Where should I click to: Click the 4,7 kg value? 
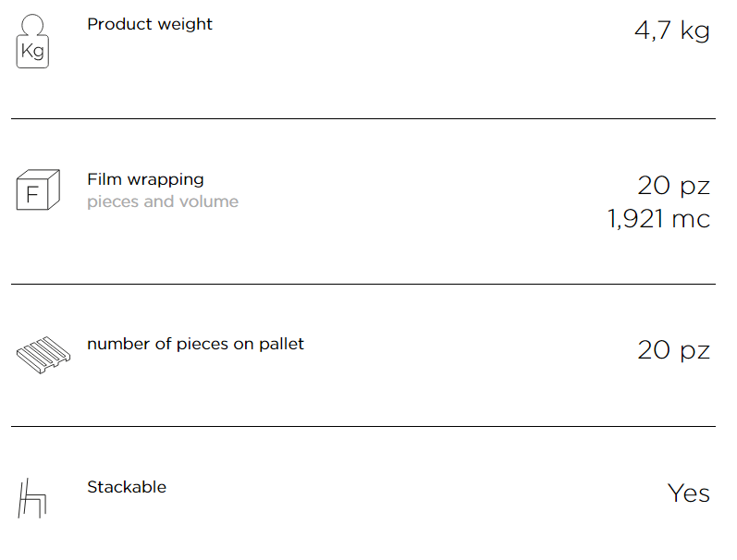(672, 31)
